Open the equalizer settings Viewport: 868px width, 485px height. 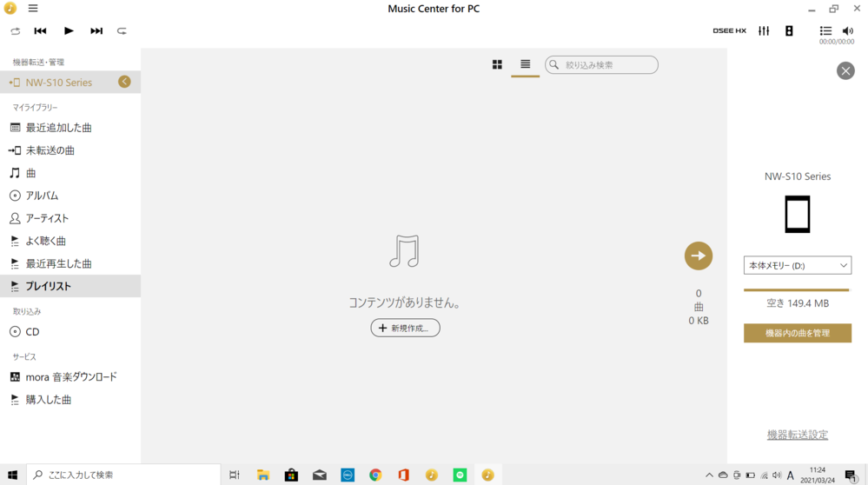pyautogui.click(x=764, y=31)
